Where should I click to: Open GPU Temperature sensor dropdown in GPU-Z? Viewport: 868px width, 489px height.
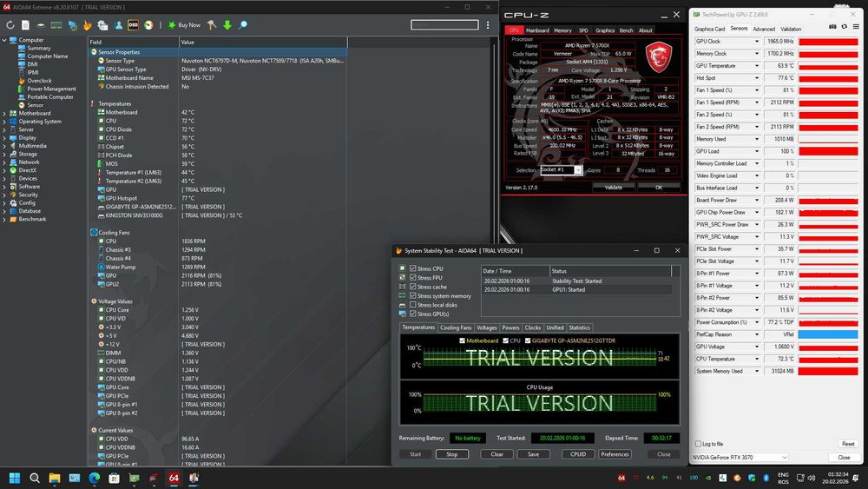click(757, 66)
